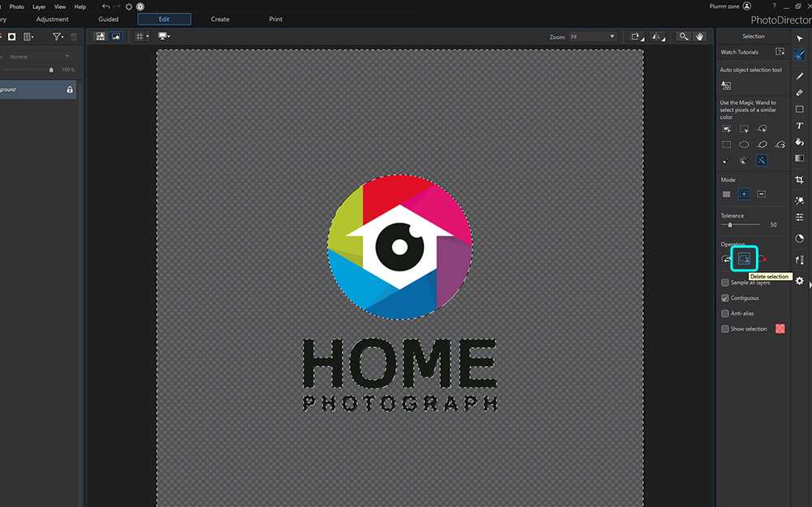This screenshot has width=812, height=507.
Task: Choose the smart selection brush tool
Action: click(x=744, y=161)
